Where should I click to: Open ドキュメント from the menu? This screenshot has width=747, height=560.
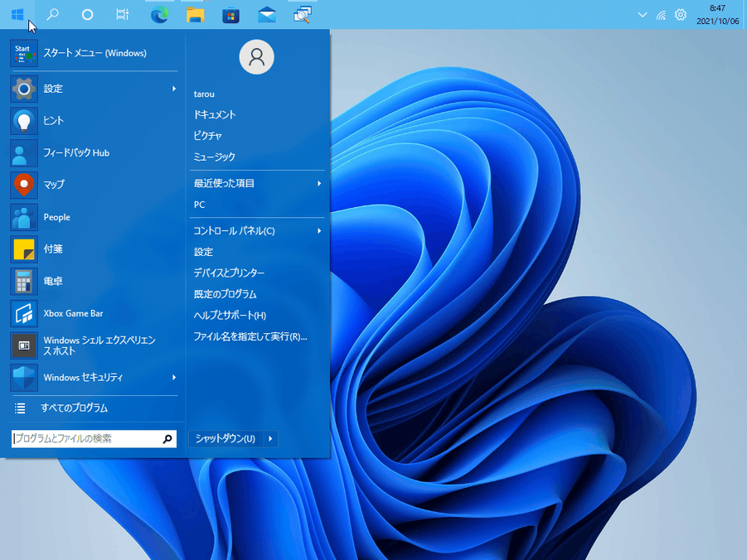[x=215, y=115]
